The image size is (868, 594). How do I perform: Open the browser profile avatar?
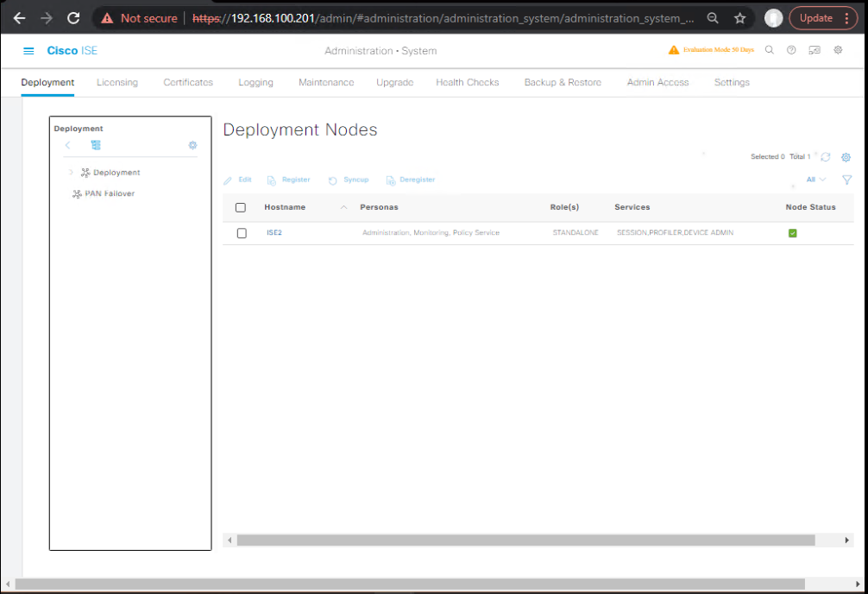773,18
